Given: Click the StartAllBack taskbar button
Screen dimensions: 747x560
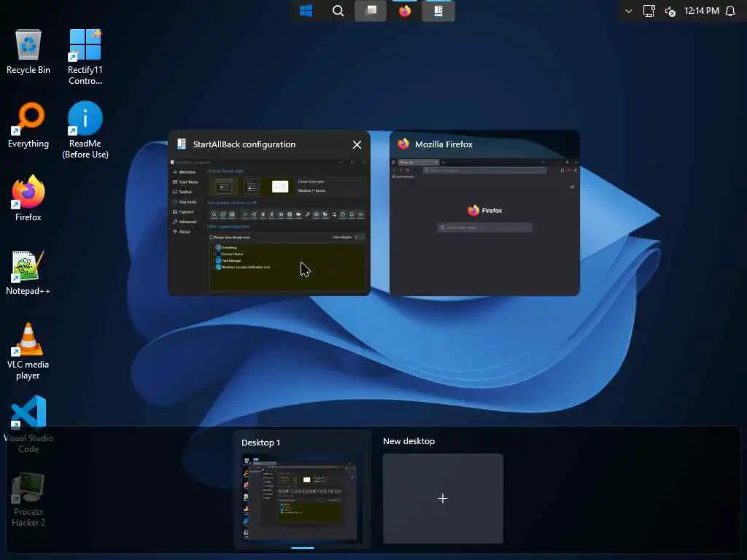Looking at the screenshot, I should point(438,10).
